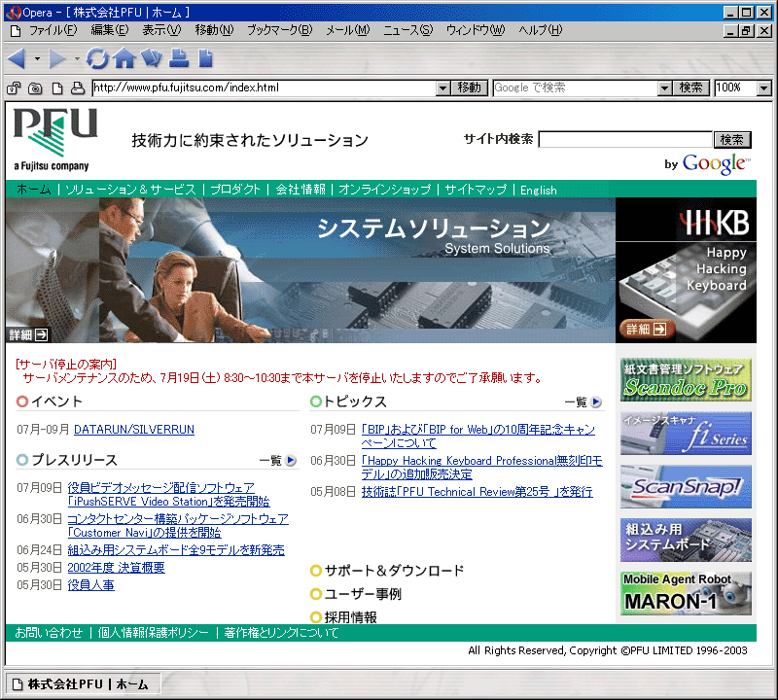Open the fi Series scanner banner
Viewport: 778px width, 700px height.
pos(686,433)
